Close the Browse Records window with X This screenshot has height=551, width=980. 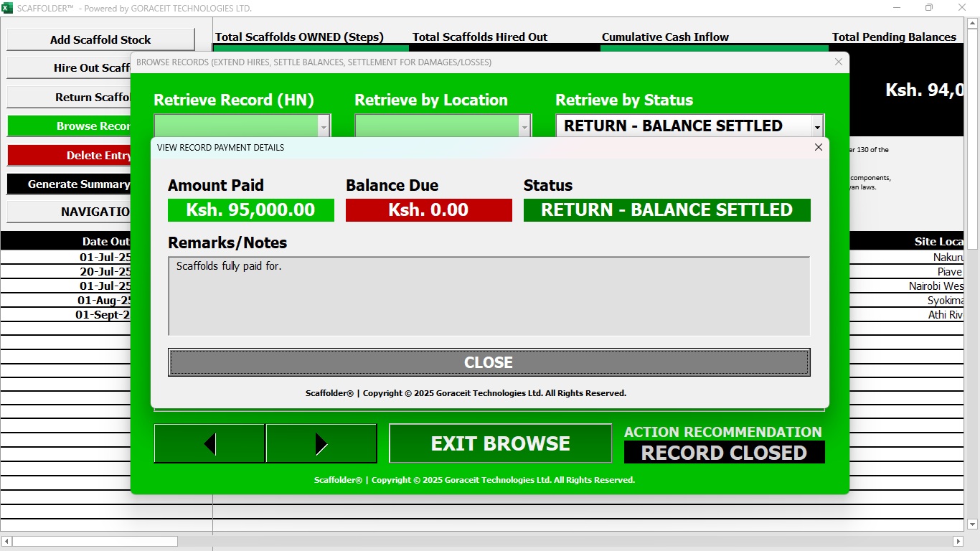[839, 62]
